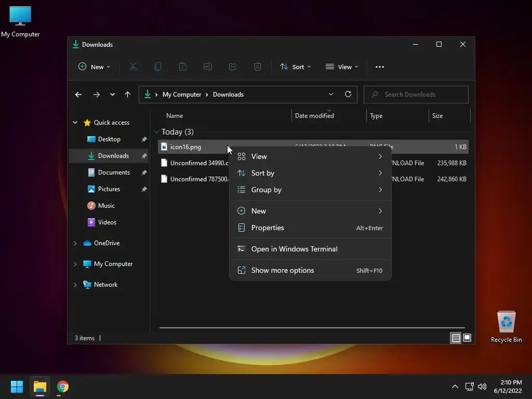The width and height of the screenshot is (532, 399).
Task: Click the Delete trash icon in toolbar
Action: pyautogui.click(x=258, y=67)
